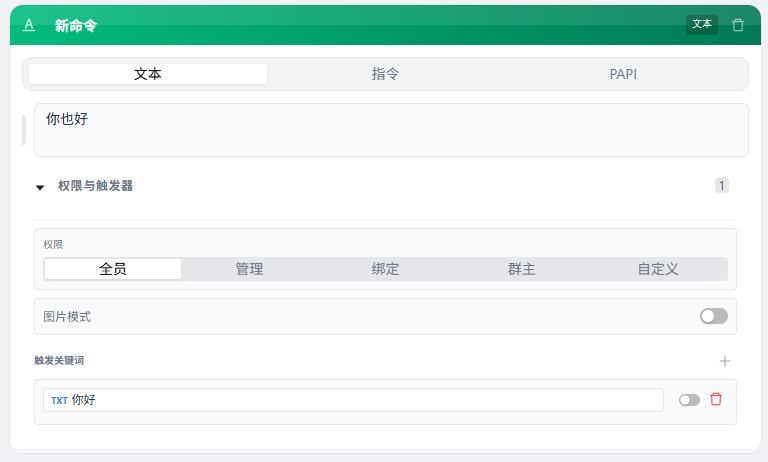The image size is (768, 462).
Task: Click the handle bar left of reply text
Action: [x=24, y=130]
